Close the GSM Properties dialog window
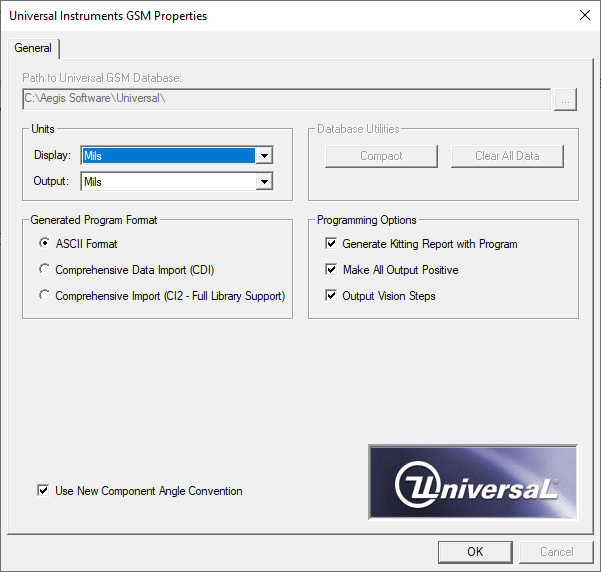 584,15
